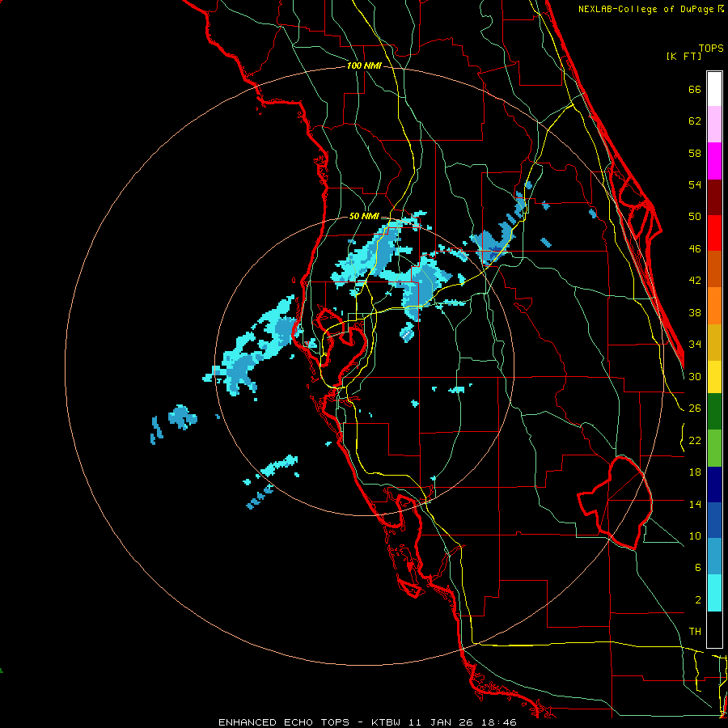Image resolution: width=728 pixels, height=728 pixels.
Task: Pick the yellow legend swatch
Action: [714, 377]
